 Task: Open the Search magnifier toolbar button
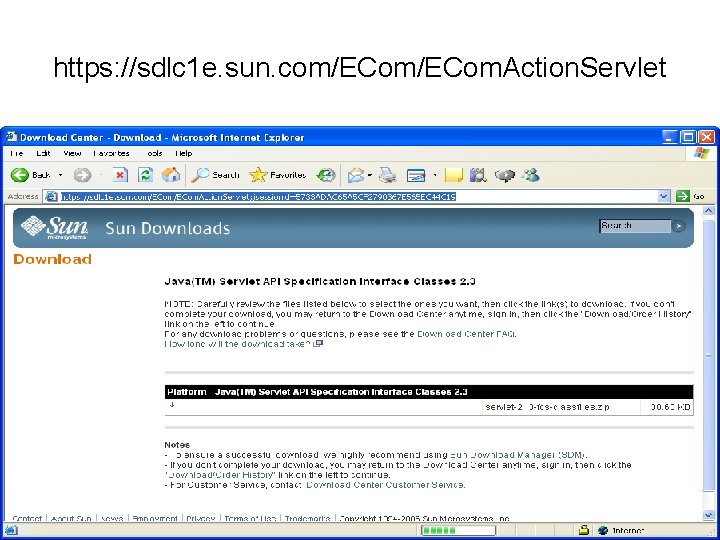pyautogui.click(x=215, y=175)
